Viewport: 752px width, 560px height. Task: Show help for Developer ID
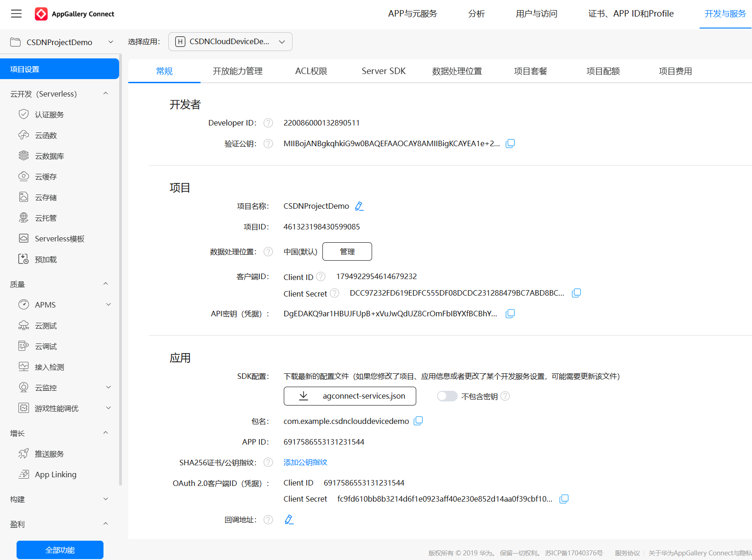pyautogui.click(x=268, y=123)
